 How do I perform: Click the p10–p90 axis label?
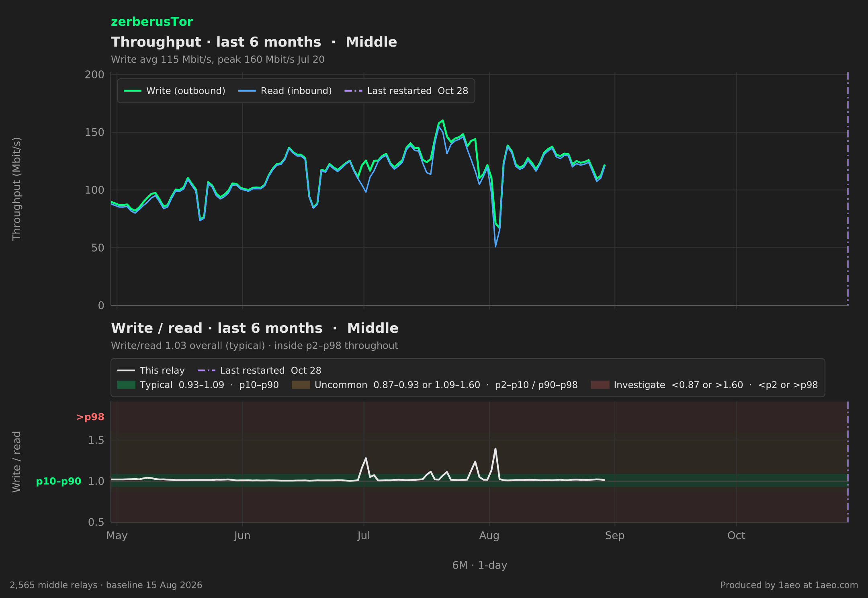pos(59,481)
